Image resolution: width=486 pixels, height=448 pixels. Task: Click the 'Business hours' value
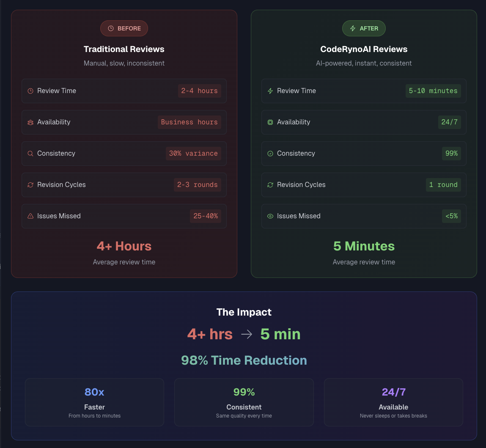pos(189,122)
